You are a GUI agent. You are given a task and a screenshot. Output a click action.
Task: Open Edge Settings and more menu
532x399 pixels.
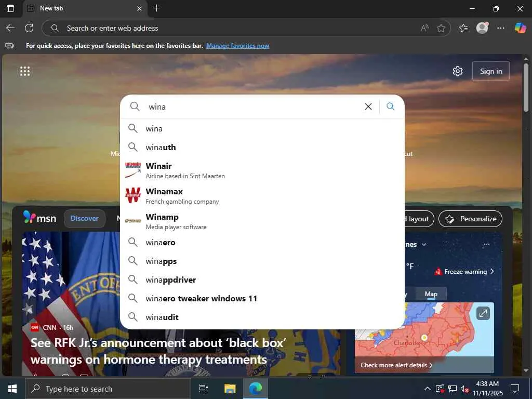click(x=501, y=28)
